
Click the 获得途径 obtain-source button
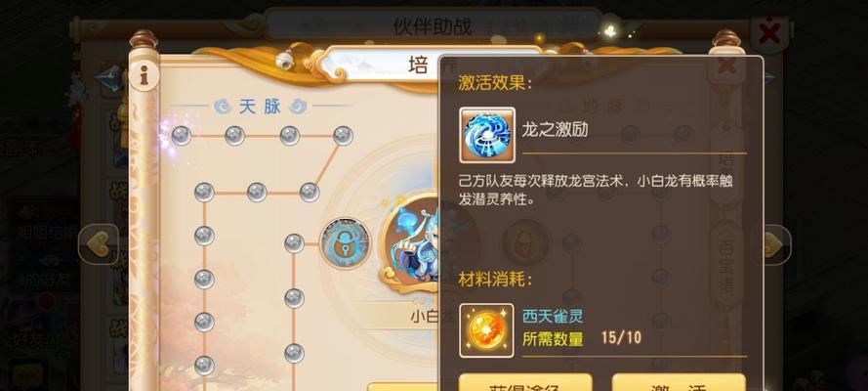coord(526,383)
